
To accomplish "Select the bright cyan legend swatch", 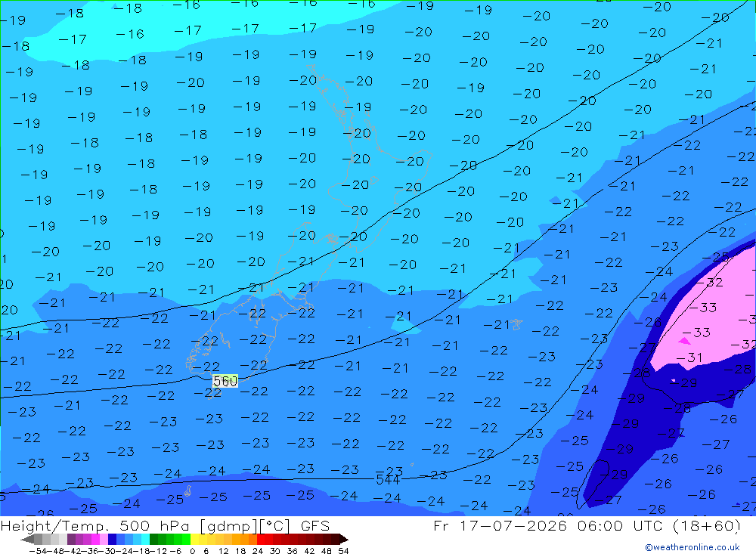I will click(145, 540).
